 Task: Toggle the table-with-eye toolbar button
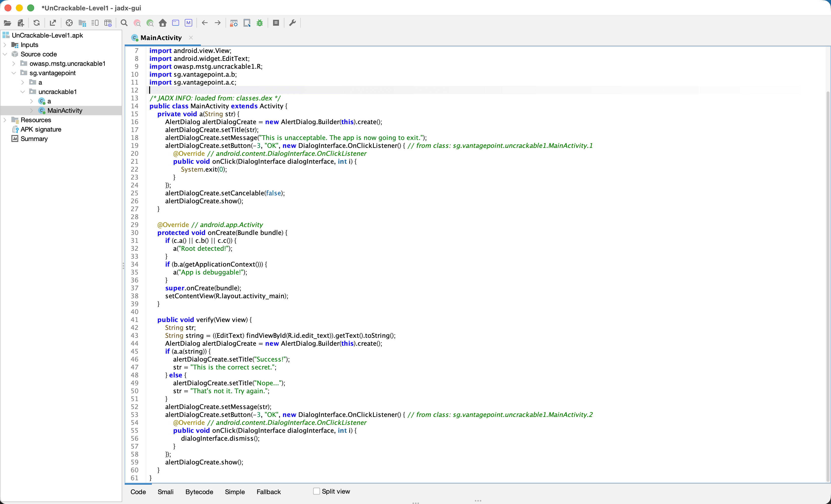(108, 23)
